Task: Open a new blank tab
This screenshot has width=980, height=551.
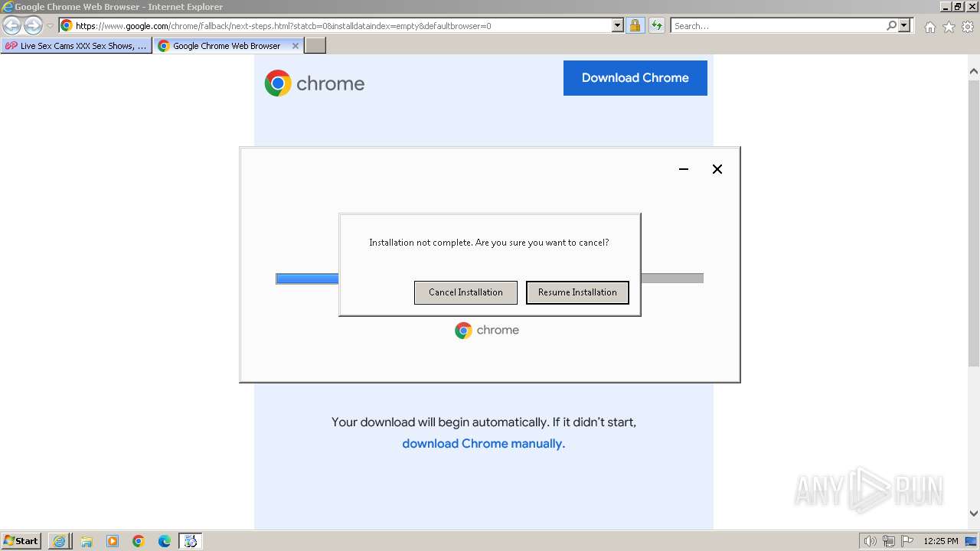Action: point(315,46)
